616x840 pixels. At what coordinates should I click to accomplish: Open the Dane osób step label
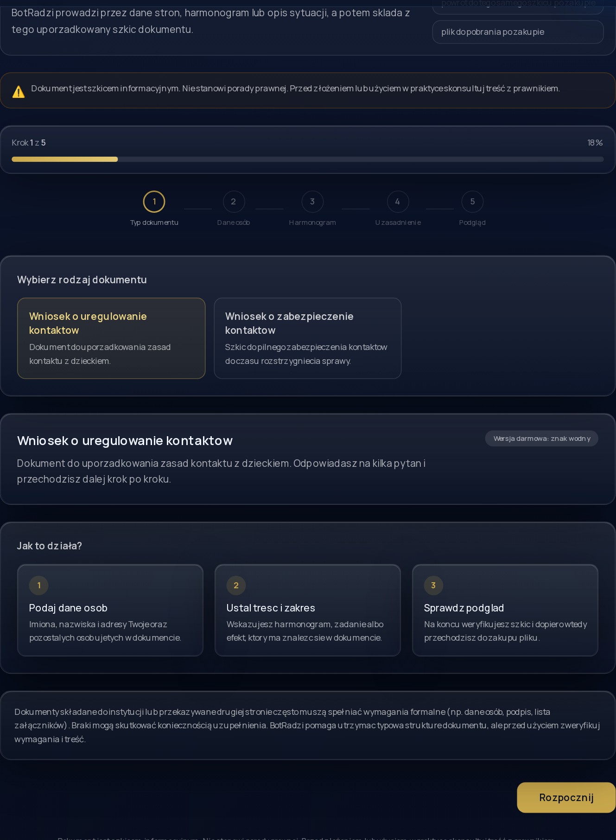(x=234, y=223)
